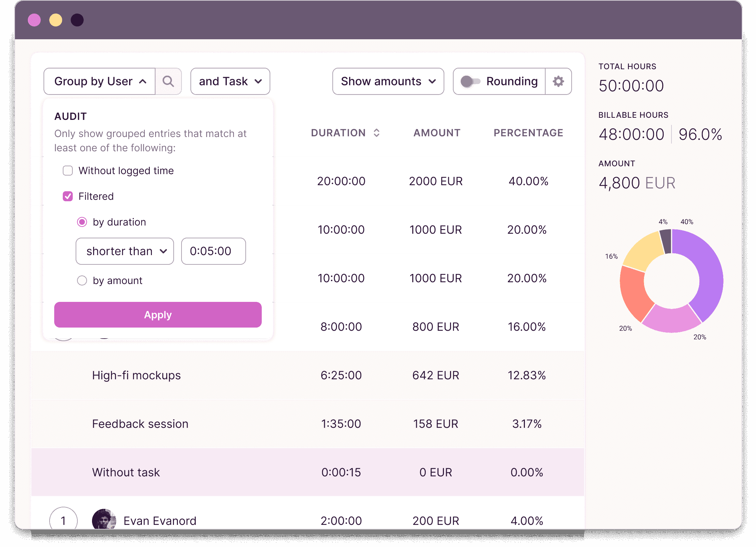This screenshot has height=547, width=756.
Task: Open the "and Task" grouping dropdown
Action: [230, 81]
